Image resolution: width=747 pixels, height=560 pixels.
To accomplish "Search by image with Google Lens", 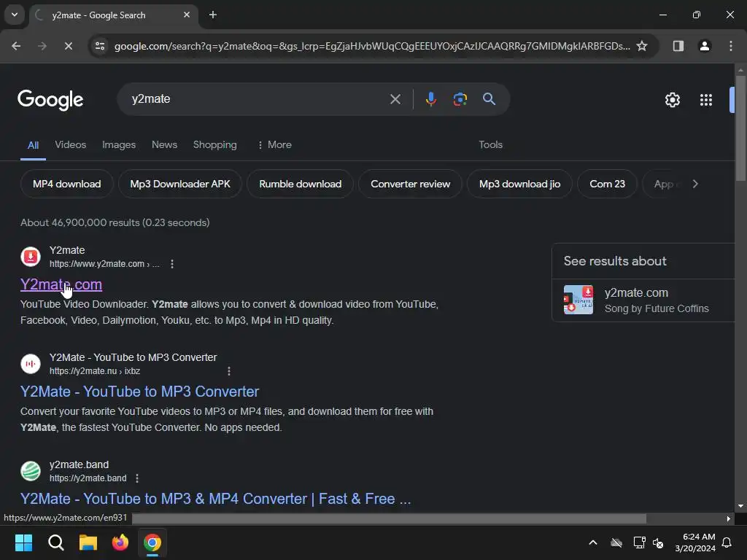I will [460, 99].
